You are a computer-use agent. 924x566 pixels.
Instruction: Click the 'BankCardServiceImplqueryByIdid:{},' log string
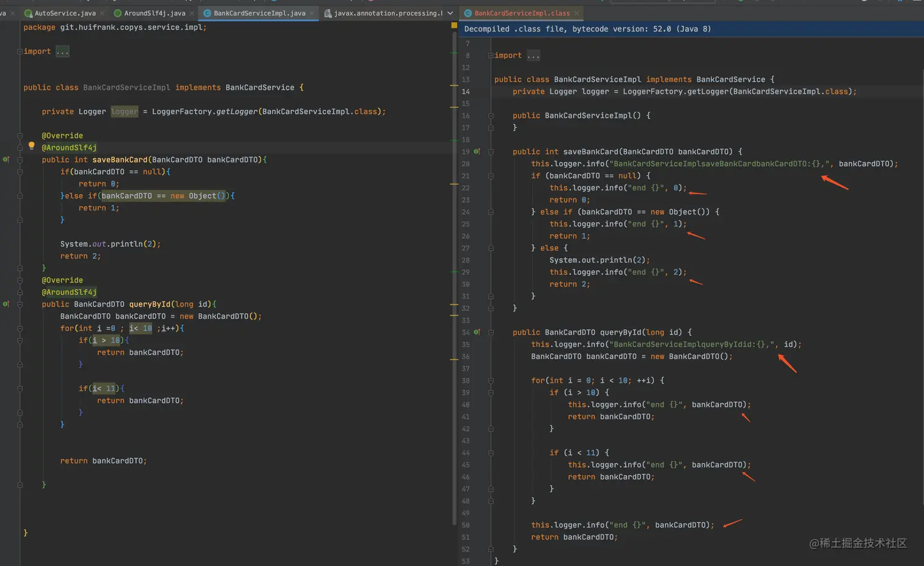click(x=694, y=344)
